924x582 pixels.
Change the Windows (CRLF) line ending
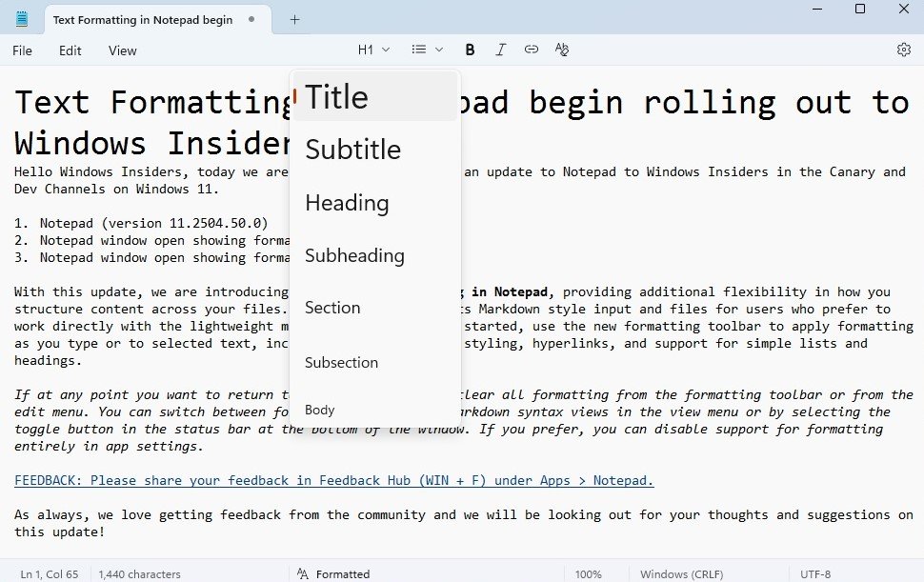click(x=682, y=573)
